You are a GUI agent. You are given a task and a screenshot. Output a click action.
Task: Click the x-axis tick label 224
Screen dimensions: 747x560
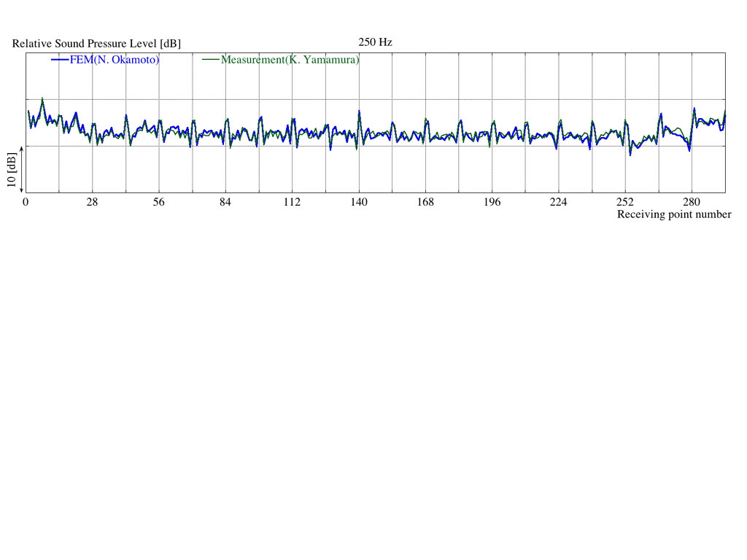(x=559, y=202)
